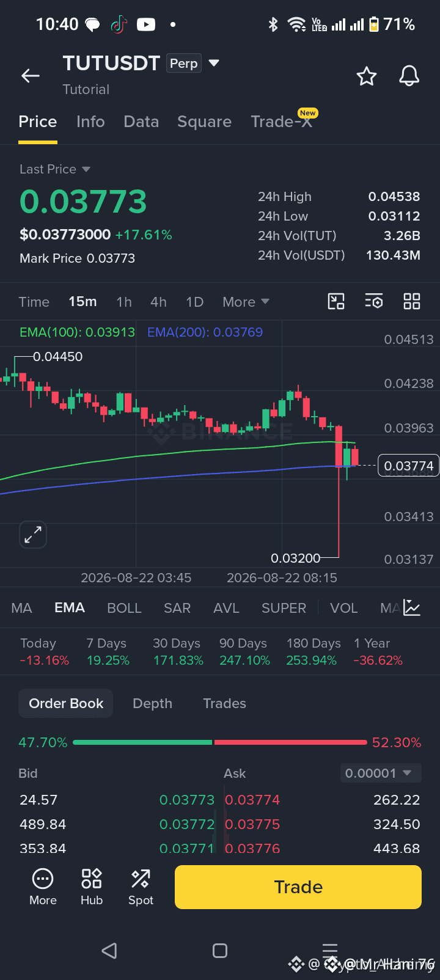Tap the bid/ask ratio bar
Image resolution: width=440 pixels, height=980 pixels.
220,742
